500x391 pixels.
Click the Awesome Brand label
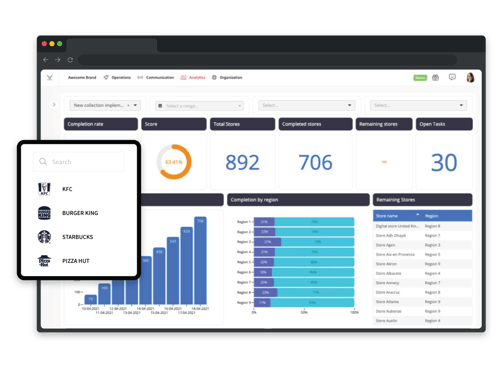[82, 77]
